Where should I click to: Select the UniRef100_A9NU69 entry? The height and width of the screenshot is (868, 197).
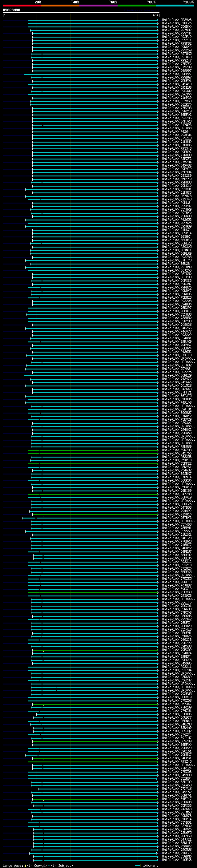[177, 447]
